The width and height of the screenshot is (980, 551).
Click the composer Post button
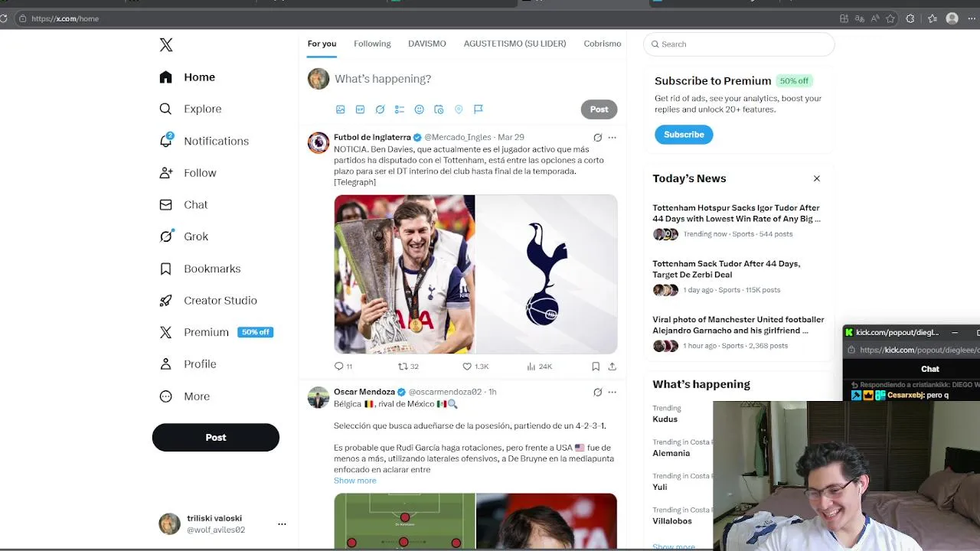599,109
